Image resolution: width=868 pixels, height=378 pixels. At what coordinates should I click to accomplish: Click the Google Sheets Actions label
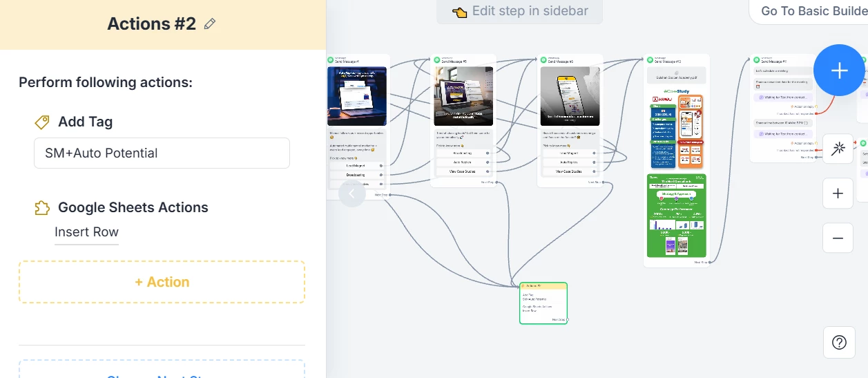pos(133,208)
